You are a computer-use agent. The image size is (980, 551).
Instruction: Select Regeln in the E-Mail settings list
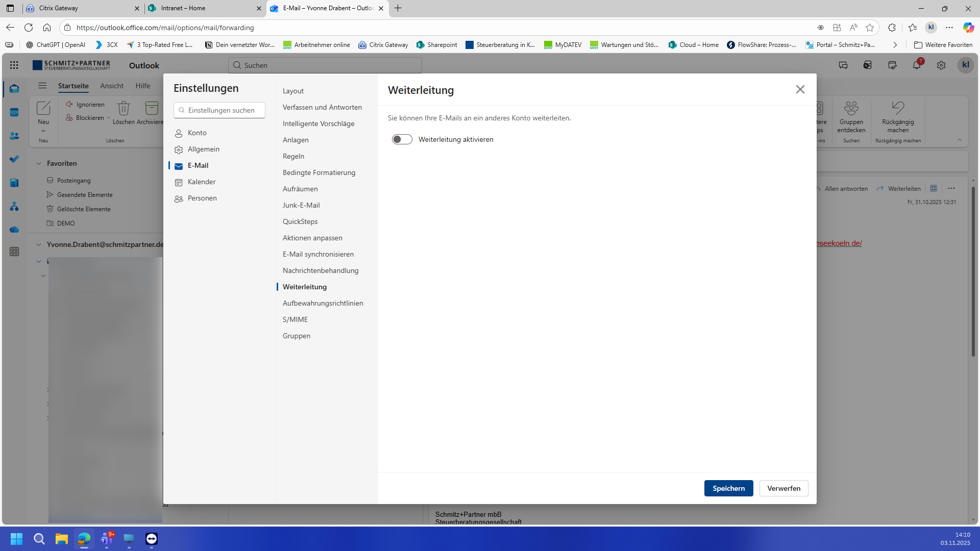293,156
